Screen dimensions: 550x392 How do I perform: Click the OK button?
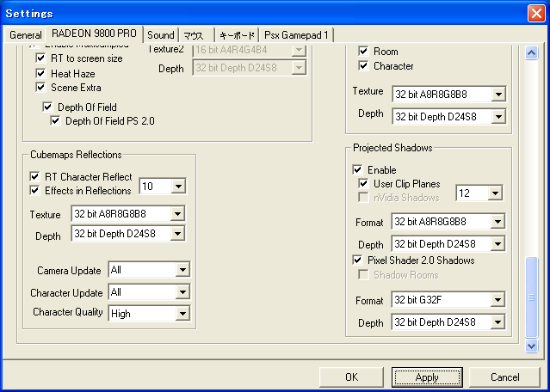coord(351,377)
